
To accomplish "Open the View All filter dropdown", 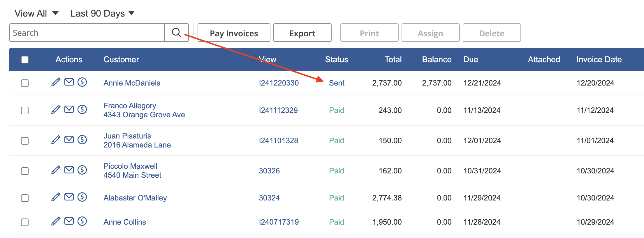I will [37, 13].
